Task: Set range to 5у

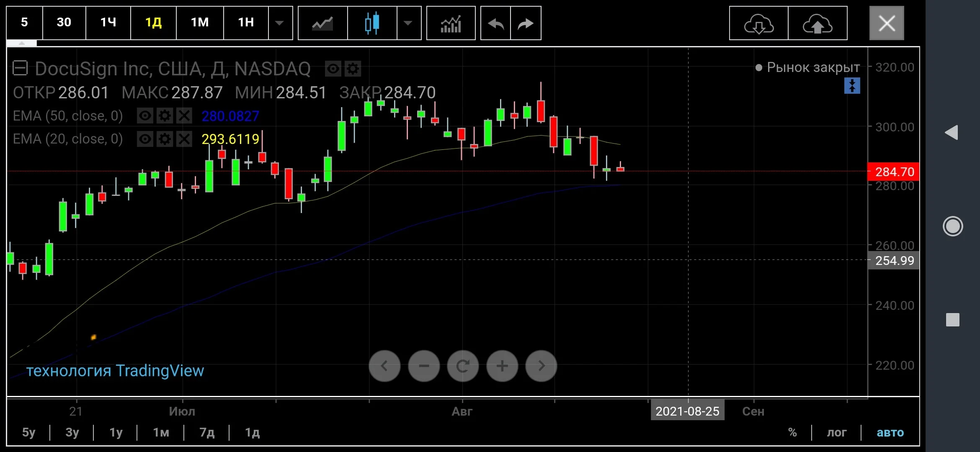Action: pos(28,432)
